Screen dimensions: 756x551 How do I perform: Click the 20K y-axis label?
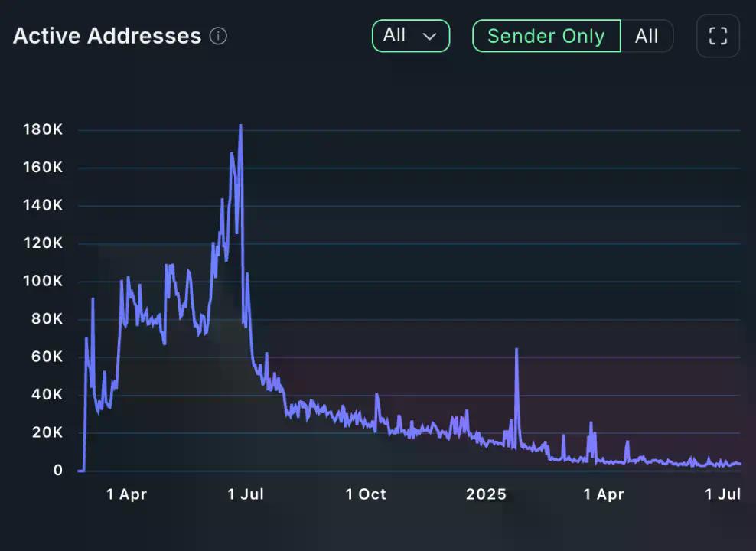click(x=47, y=432)
